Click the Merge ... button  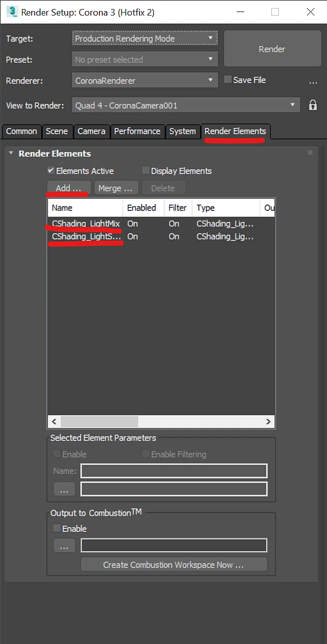pyautogui.click(x=116, y=188)
